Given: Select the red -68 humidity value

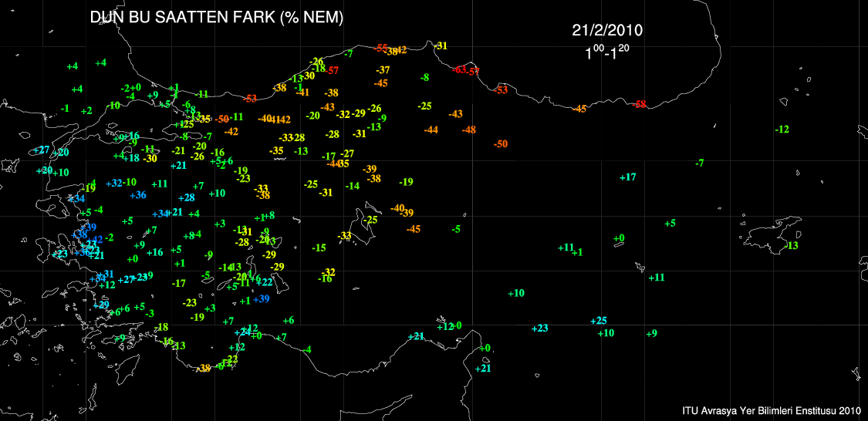Looking at the screenshot, I should click(x=640, y=104).
